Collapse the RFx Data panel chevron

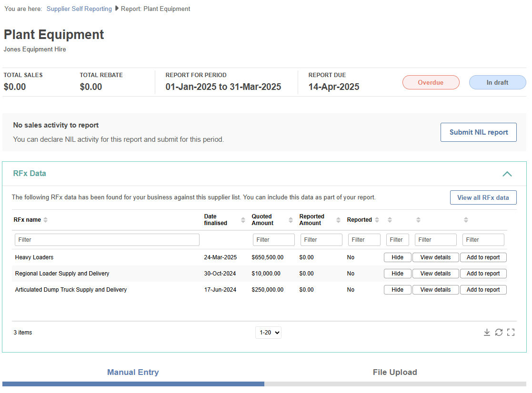tap(507, 174)
